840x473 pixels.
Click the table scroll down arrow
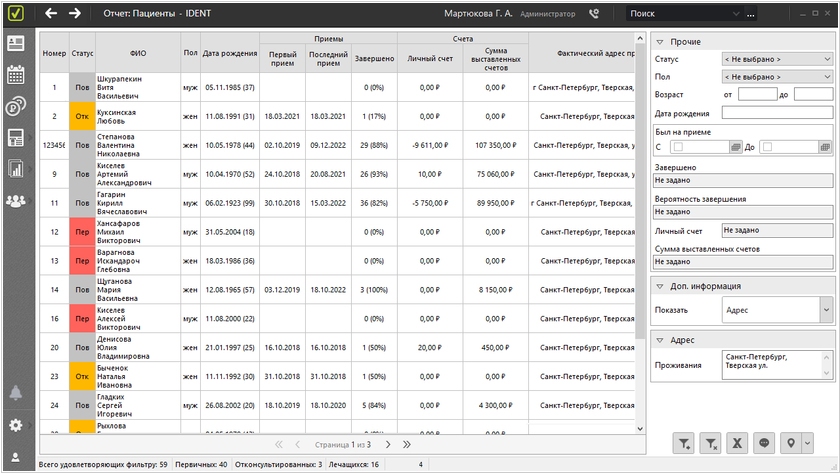[640, 429]
